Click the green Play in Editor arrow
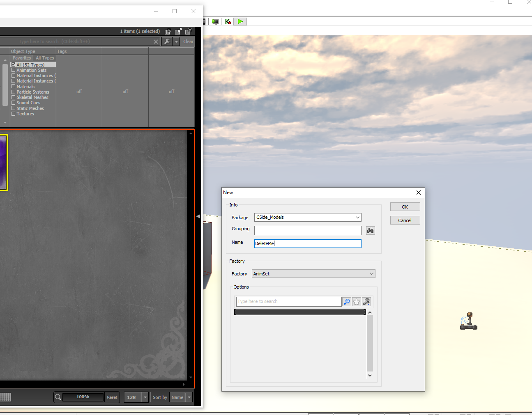Image resolution: width=532 pixels, height=415 pixels. 240,21
